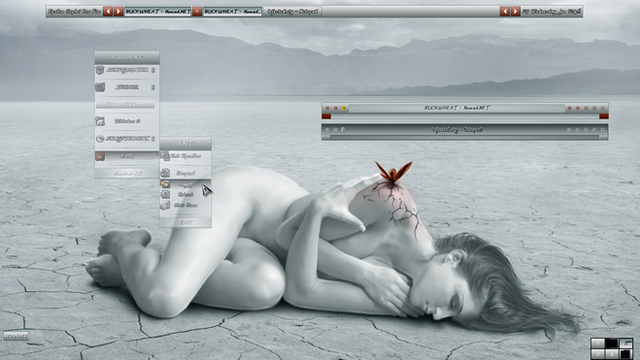Screen dimensions: 640x360
Task: Expand the first menu entry's submenu marker
Action: [x=153, y=70]
